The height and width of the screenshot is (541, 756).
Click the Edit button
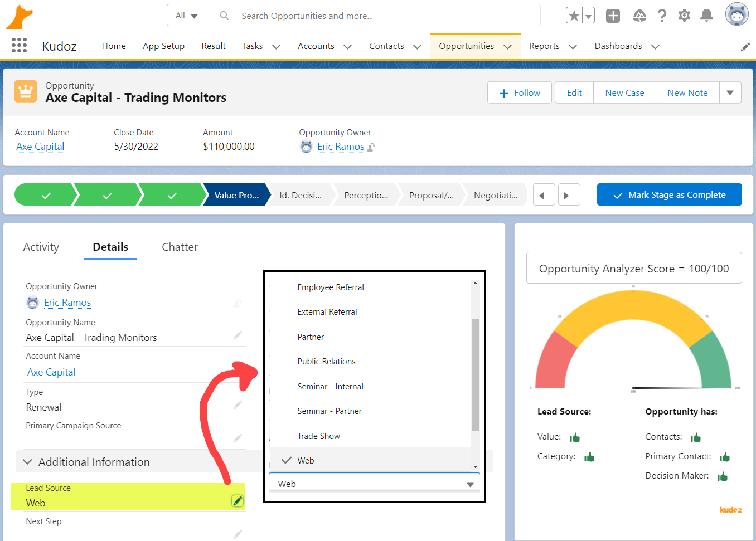coord(574,92)
